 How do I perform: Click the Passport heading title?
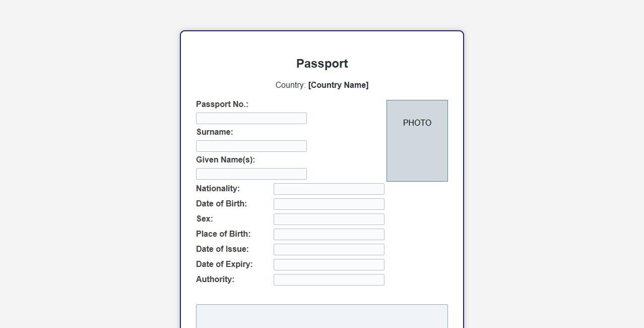[x=322, y=64]
